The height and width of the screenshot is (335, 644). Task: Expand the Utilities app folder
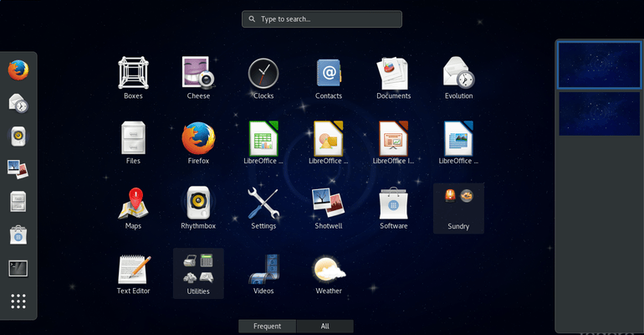[x=198, y=273]
